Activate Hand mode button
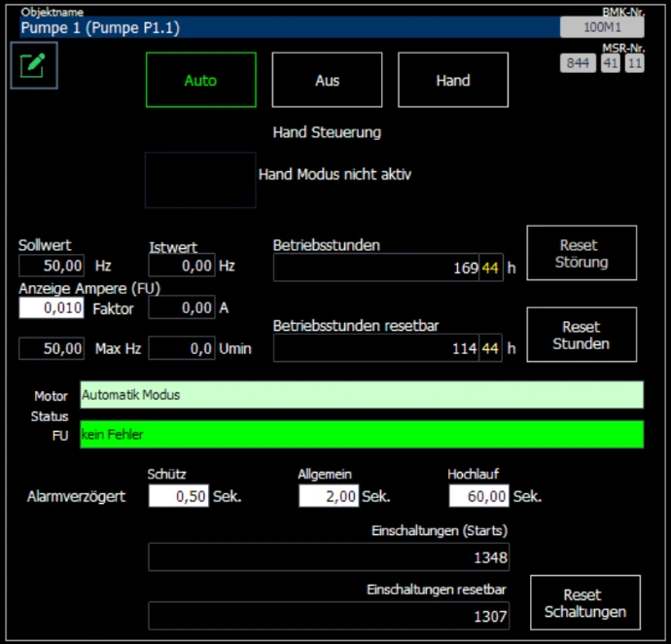This screenshot has height=644, width=671. point(452,80)
